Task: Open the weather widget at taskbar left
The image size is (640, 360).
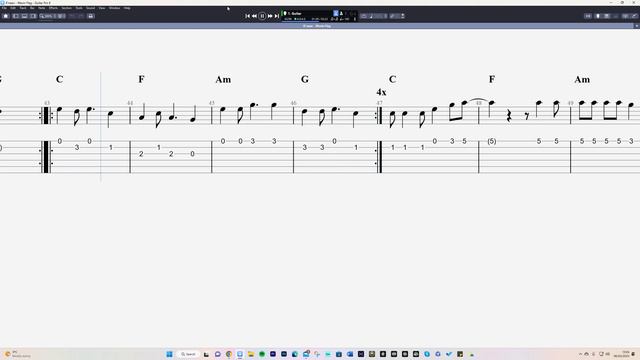Action: (16, 354)
